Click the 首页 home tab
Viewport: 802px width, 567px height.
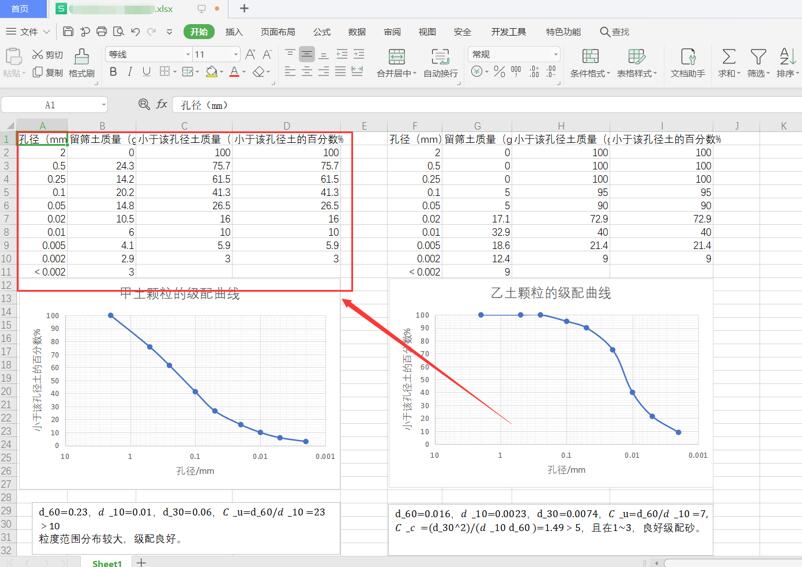point(20,8)
